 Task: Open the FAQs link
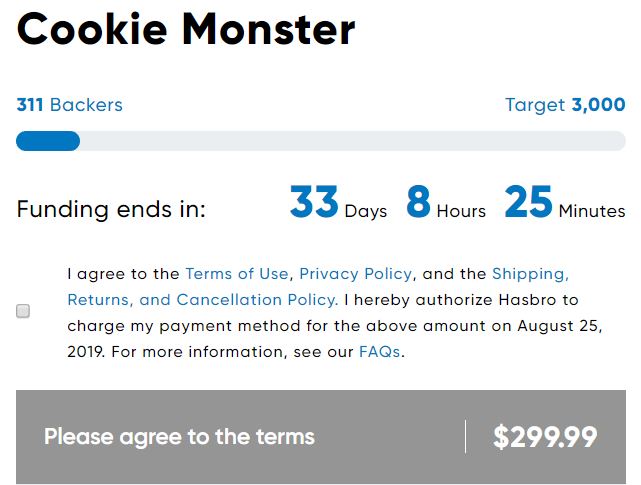(x=379, y=352)
